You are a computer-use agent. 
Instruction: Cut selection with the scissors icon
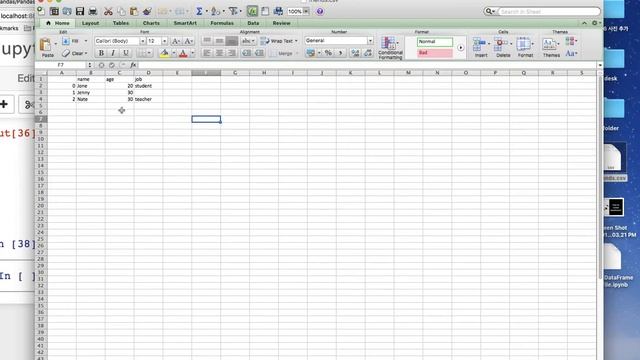[108, 11]
